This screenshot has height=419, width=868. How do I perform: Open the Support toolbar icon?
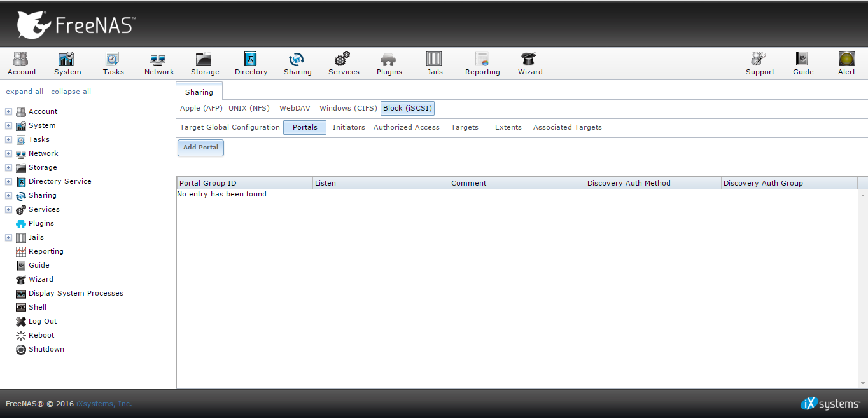point(760,64)
